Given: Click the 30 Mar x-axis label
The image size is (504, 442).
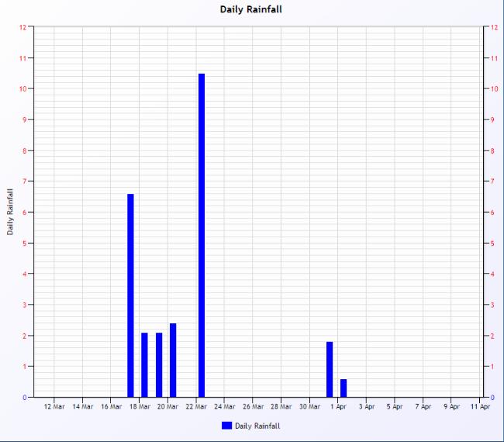Looking at the screenshot, I should tap(309, 406).
